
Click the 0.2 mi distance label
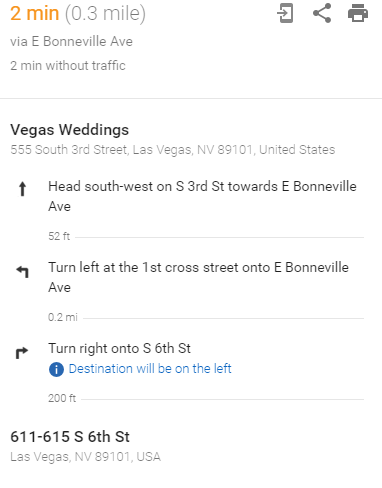point(63,317)
